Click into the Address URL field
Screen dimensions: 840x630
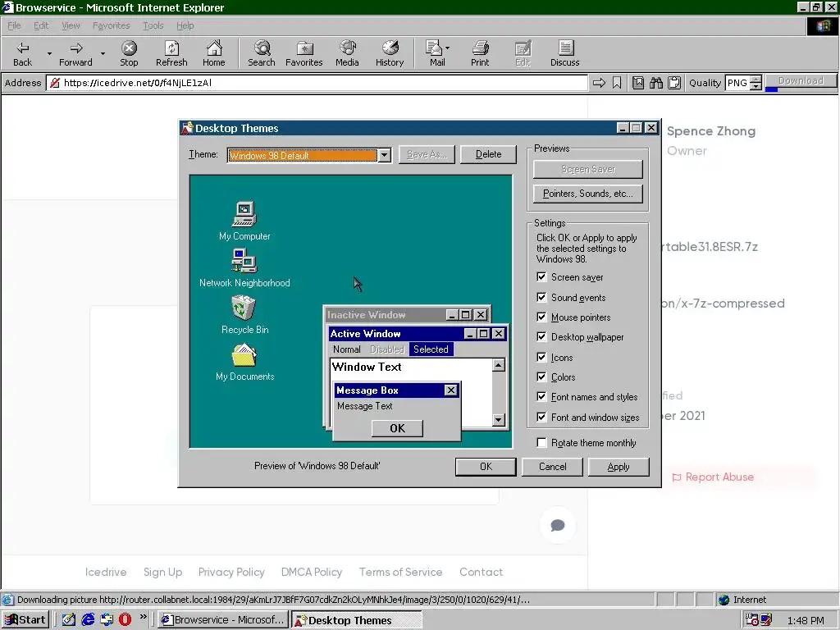pyautogui.click(x=317, y=83)
